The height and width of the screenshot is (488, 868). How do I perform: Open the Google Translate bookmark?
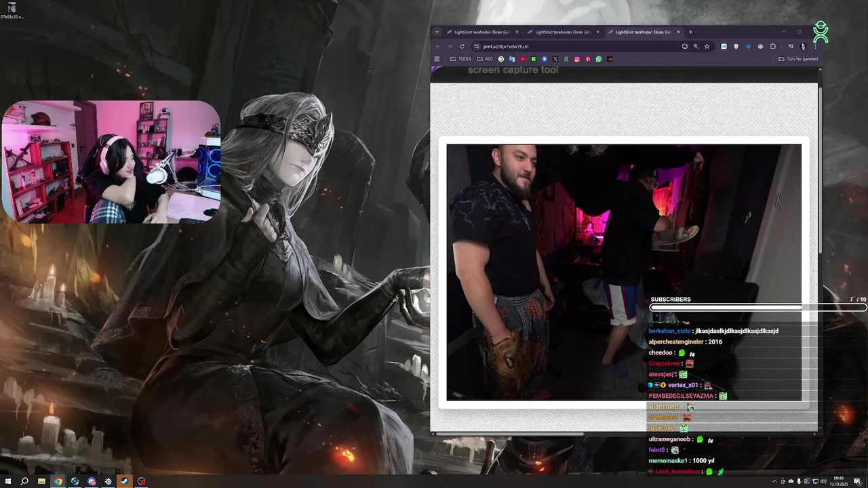pos(512,59)
